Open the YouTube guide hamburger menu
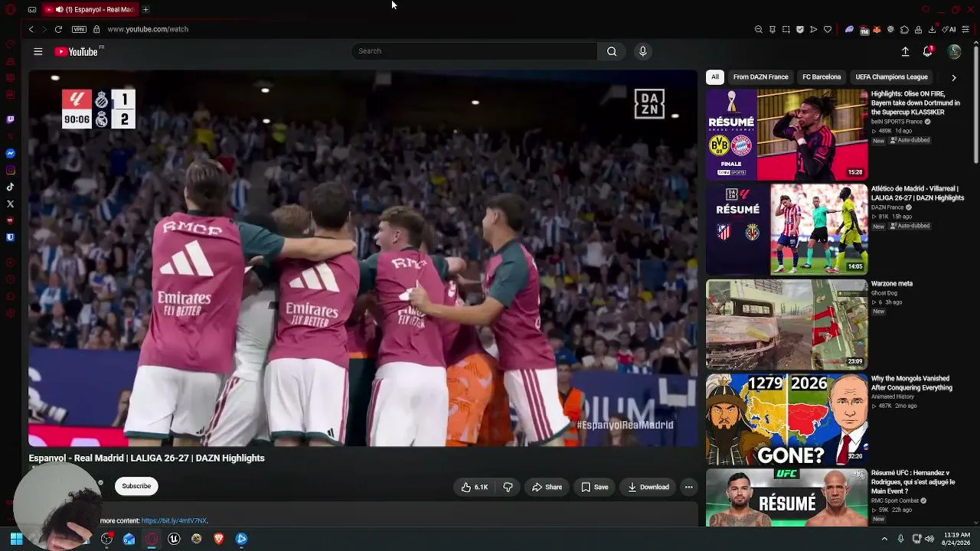The height and width of the screenshot is (551, 980). click(x=38, y=51)
